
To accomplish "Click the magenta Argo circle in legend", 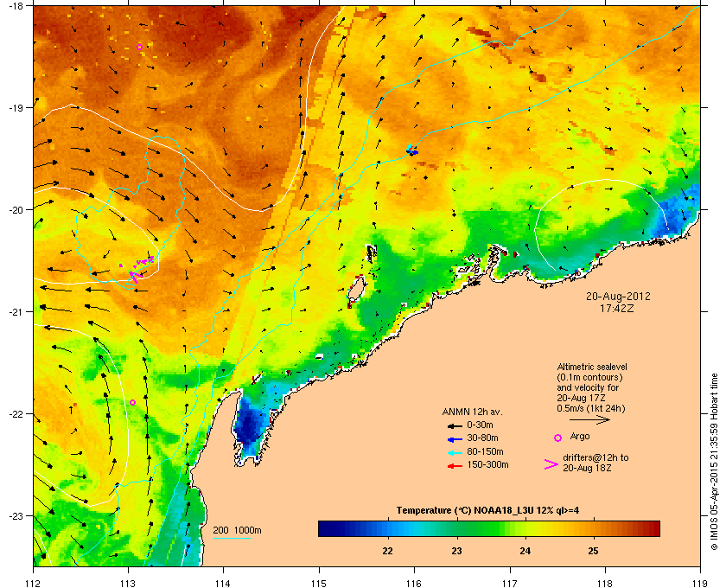I will click(x=558, y=438).
